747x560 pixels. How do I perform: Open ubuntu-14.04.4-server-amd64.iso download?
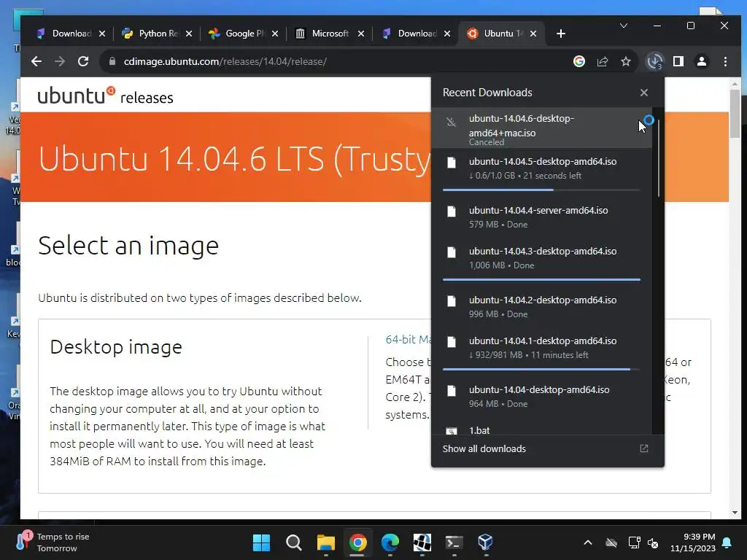point(541,217)
